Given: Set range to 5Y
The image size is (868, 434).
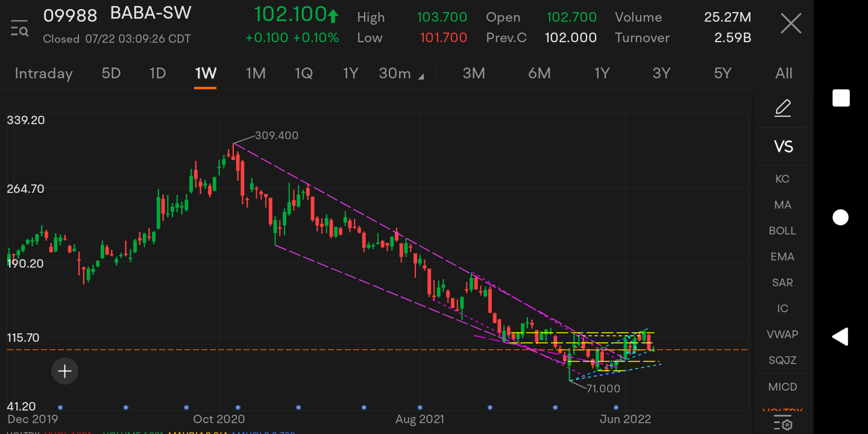Looking at the screenshot, I should click(x=723, y=74).
